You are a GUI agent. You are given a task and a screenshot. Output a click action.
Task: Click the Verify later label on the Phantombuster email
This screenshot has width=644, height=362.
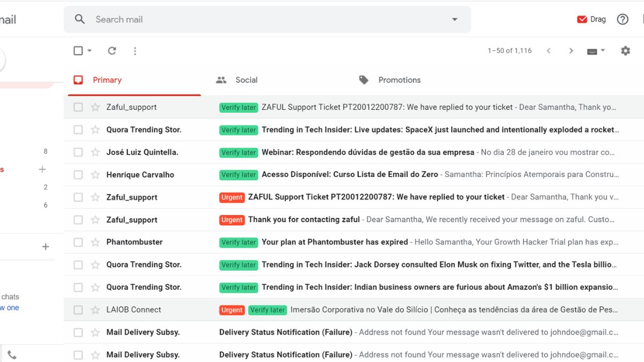239,242
